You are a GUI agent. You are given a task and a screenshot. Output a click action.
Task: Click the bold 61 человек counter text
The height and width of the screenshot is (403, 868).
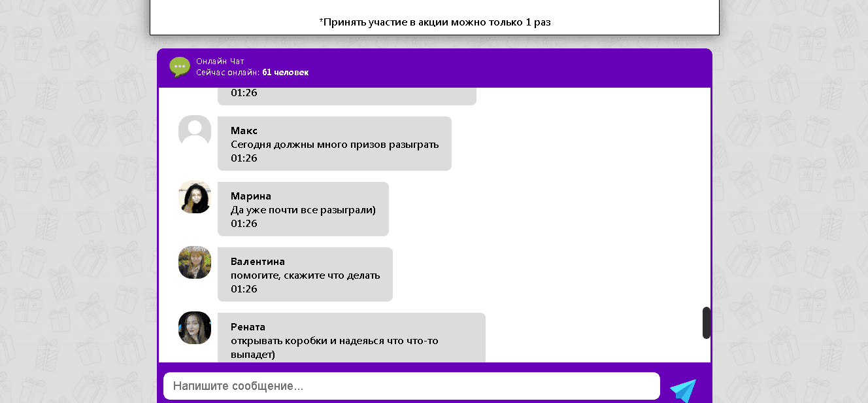coord(285,72)
